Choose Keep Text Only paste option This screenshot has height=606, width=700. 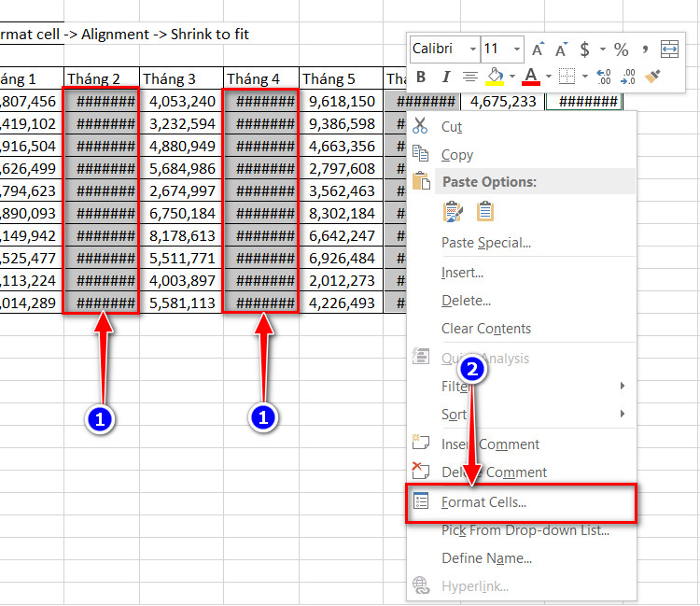click(485, 212)
